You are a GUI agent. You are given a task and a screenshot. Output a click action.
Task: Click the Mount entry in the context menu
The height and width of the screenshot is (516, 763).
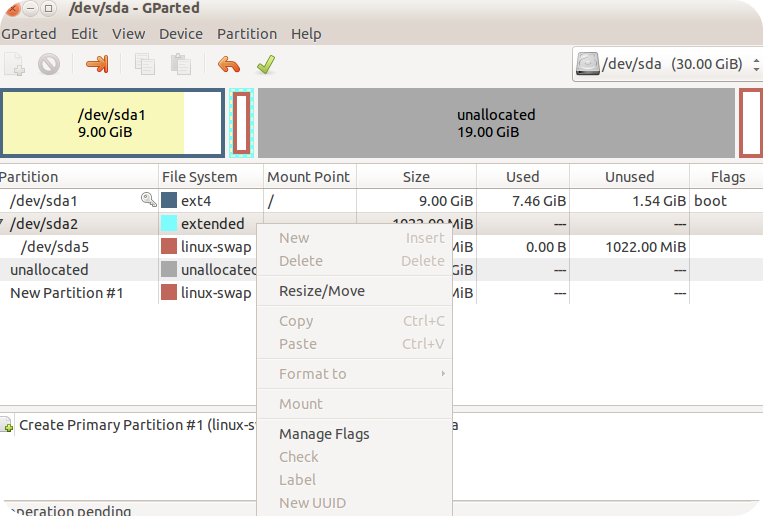coord(354,404)
